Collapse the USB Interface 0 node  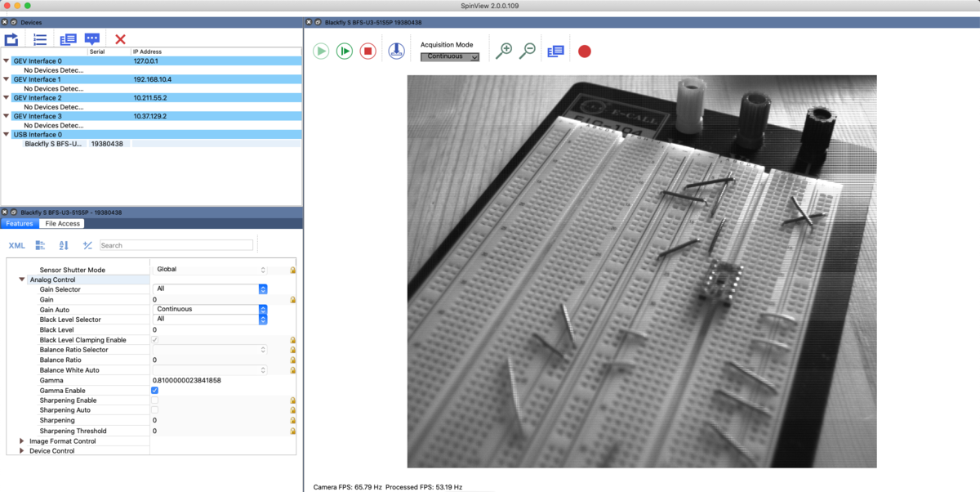[x=7, y=134]
